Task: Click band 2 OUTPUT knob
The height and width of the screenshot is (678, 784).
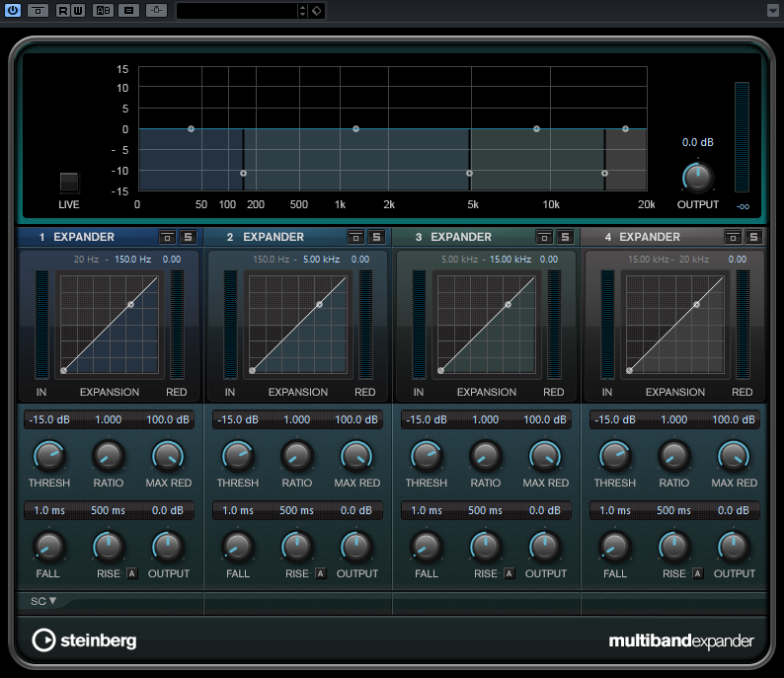Action: 356,547
